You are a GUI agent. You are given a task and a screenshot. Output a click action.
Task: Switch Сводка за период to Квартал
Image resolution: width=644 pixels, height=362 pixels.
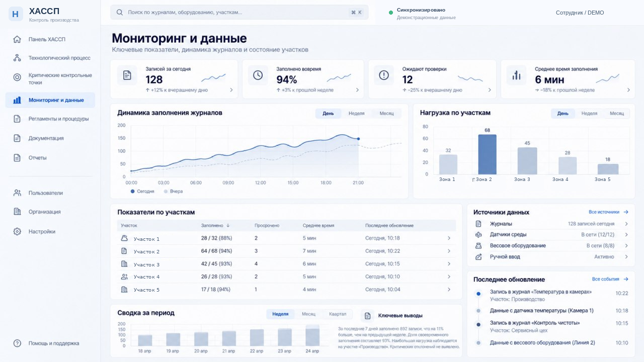tap(338, 314)
